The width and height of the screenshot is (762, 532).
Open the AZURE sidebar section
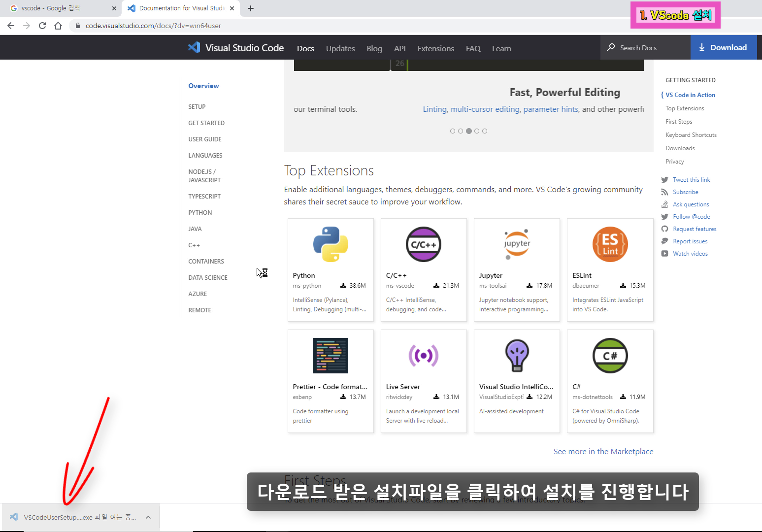click(198, 294)
